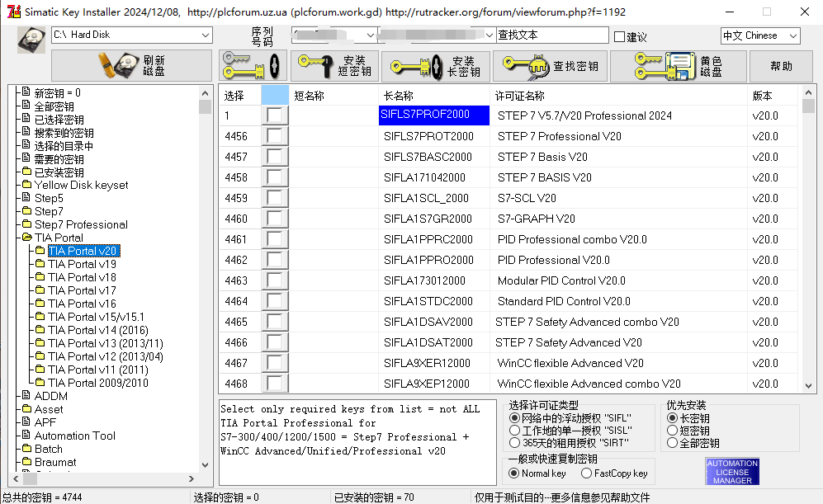This screenshot has height=504, width=823.
Task: Open the C:\ Hard Disk drive dropdown
Action: 206,35
